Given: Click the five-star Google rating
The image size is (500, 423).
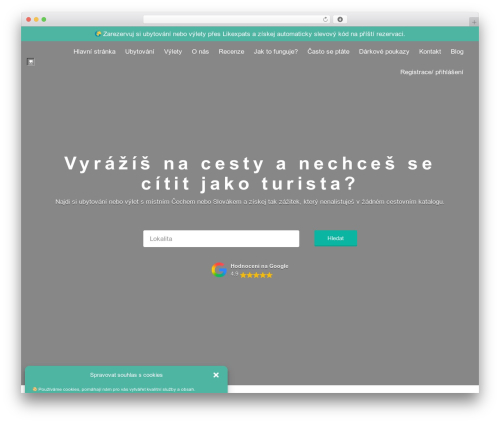Looking at the screenshot, I should pos(256,275).
